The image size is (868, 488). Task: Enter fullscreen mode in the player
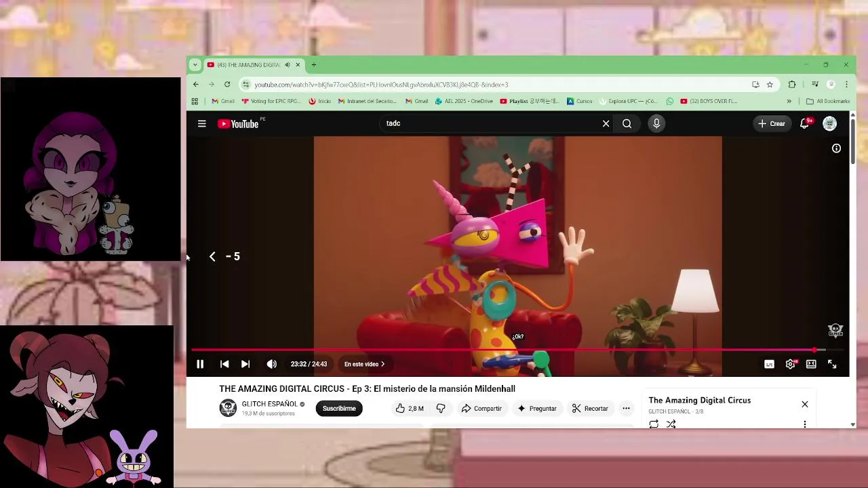(x=832, y=364)
